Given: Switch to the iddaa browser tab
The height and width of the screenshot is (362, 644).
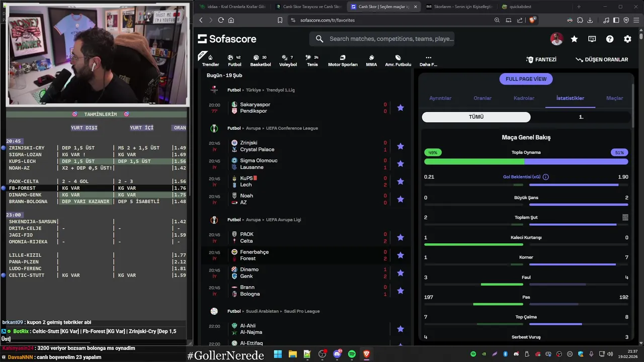Looking at the screenshot, I should coord(232,7).
